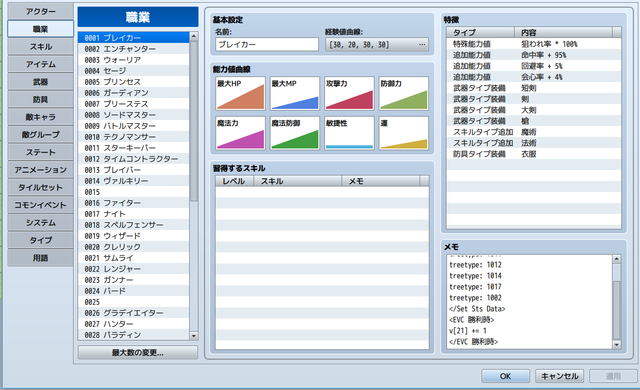Select class 0008 ソードマスター
Viewport: 640px width, 390px height.
(133, 115)
